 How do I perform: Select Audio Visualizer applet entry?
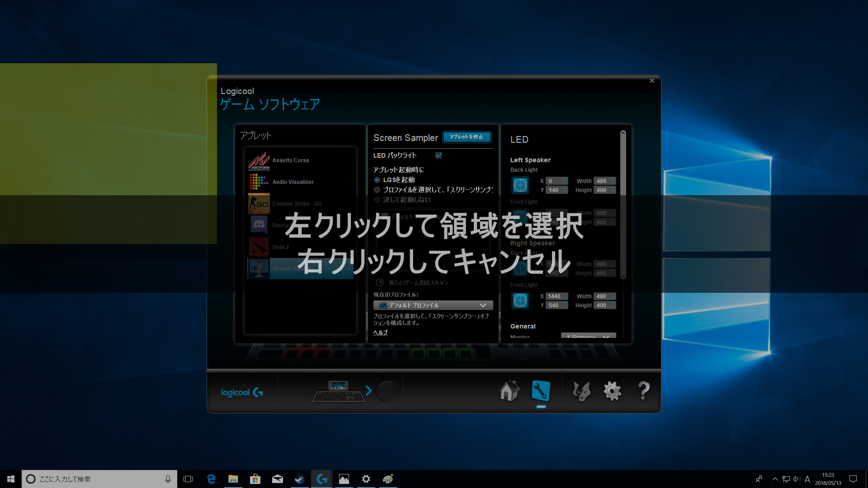point(293,182)
